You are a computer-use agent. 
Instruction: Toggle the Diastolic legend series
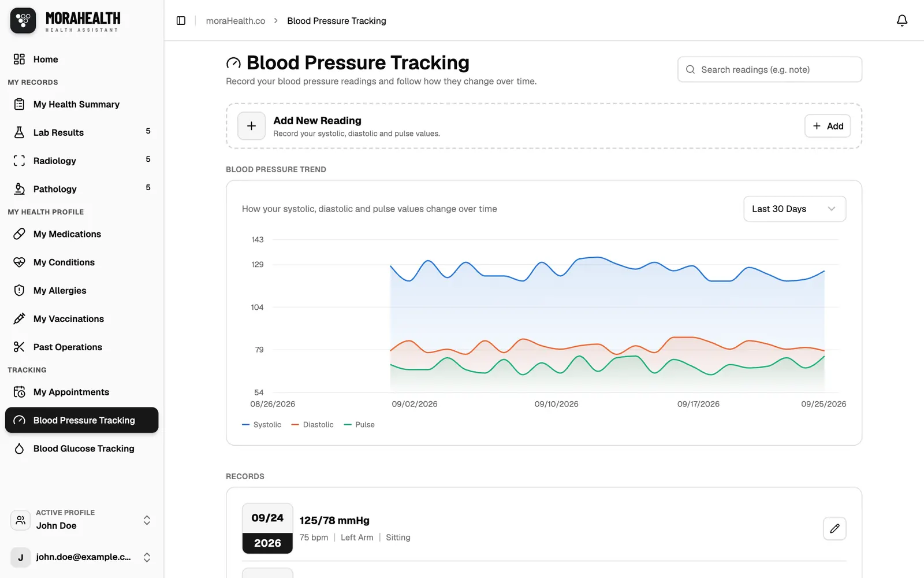click(x=312, y=425)
